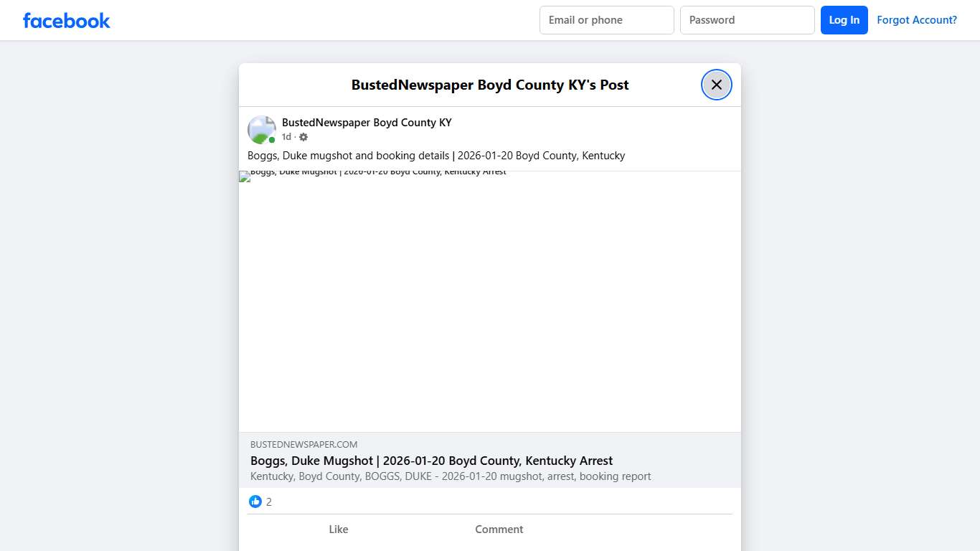Click the Comment button below the post
The height and width of the screenshot is (551, 980).
(499, 529)
